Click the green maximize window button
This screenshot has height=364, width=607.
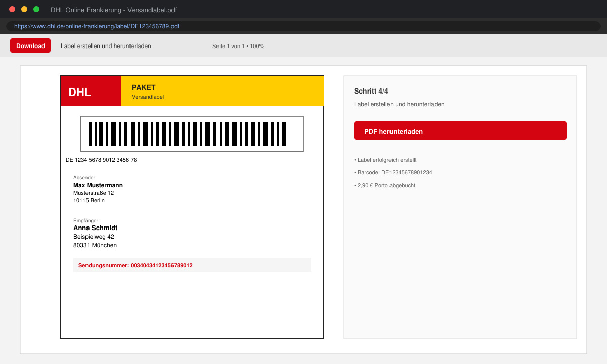[36, 9]
